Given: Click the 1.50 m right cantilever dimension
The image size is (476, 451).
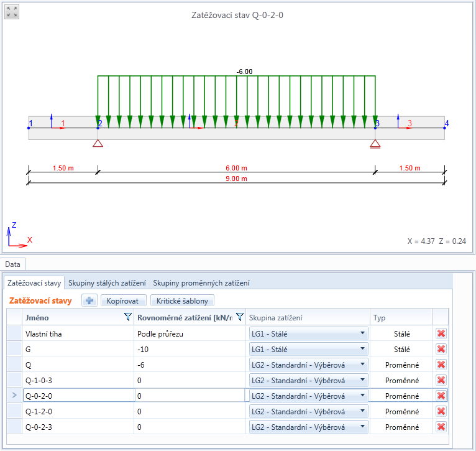Looking at the screenshot, I should tap(410, 168).
